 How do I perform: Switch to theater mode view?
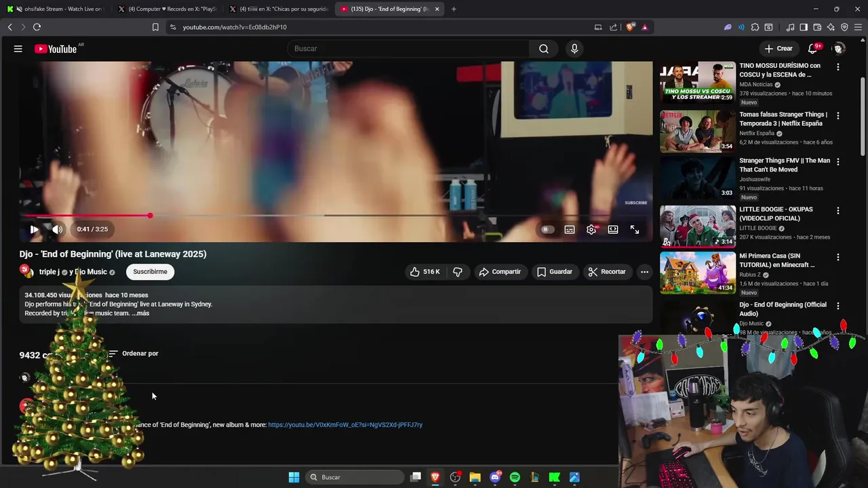pyautogui.click(x=613, y=230)
